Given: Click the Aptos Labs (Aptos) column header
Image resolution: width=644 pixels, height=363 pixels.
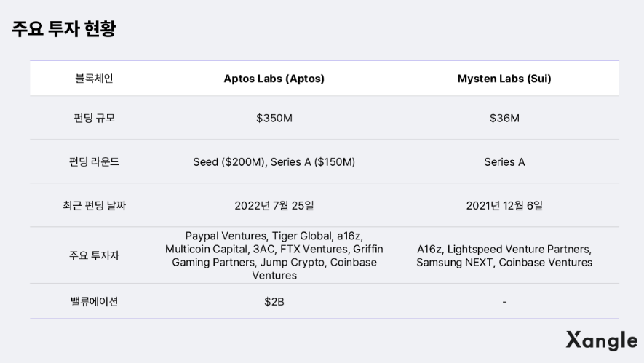Looking at the screenshot, I should (274, 79).
